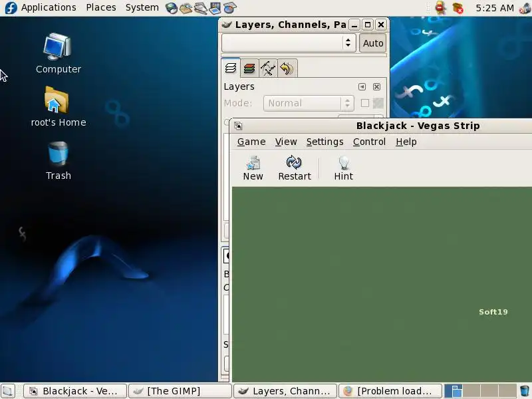Switch to first workspace in pager

[x=453, y=391]
